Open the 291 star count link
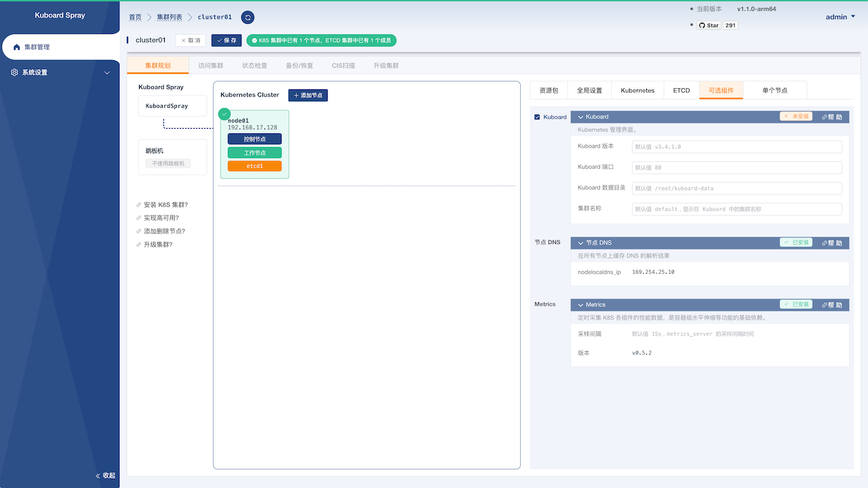The width and height of the screenshot is (868, 488). 730,25
